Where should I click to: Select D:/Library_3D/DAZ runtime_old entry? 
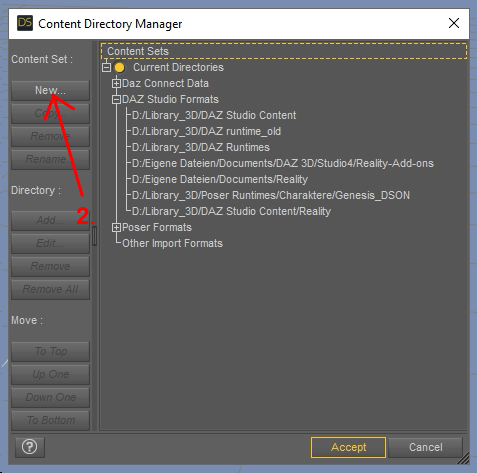(x=206, y=131)
